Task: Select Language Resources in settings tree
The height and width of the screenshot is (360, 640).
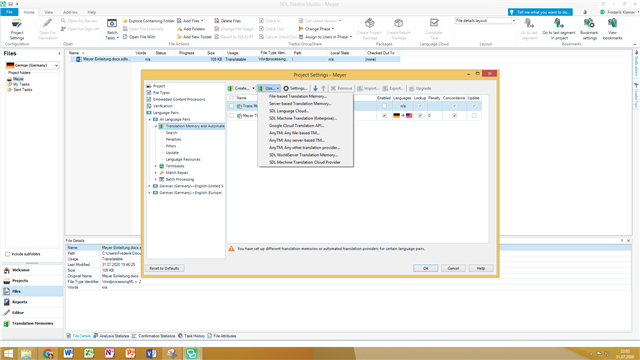Action: coord(183,160)
